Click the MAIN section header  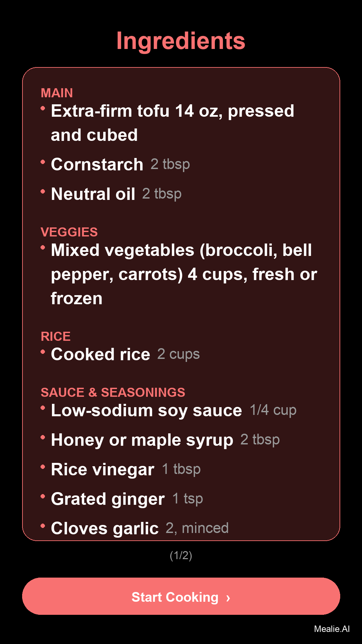point(57,93)
